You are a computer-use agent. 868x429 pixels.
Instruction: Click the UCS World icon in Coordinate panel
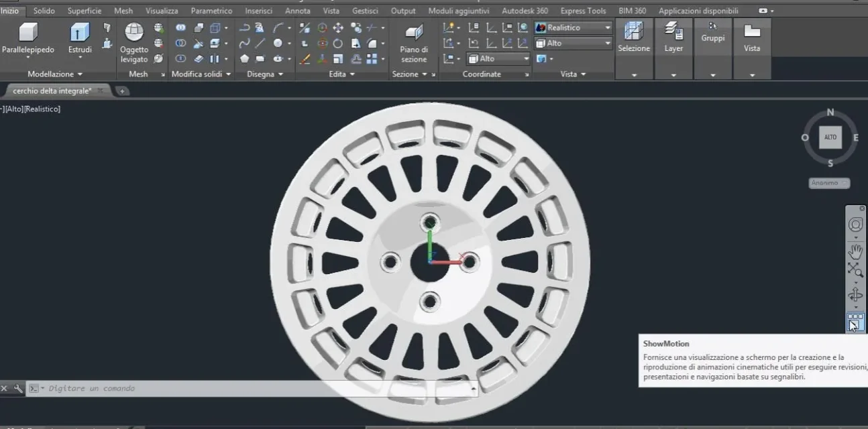[523, 27]
